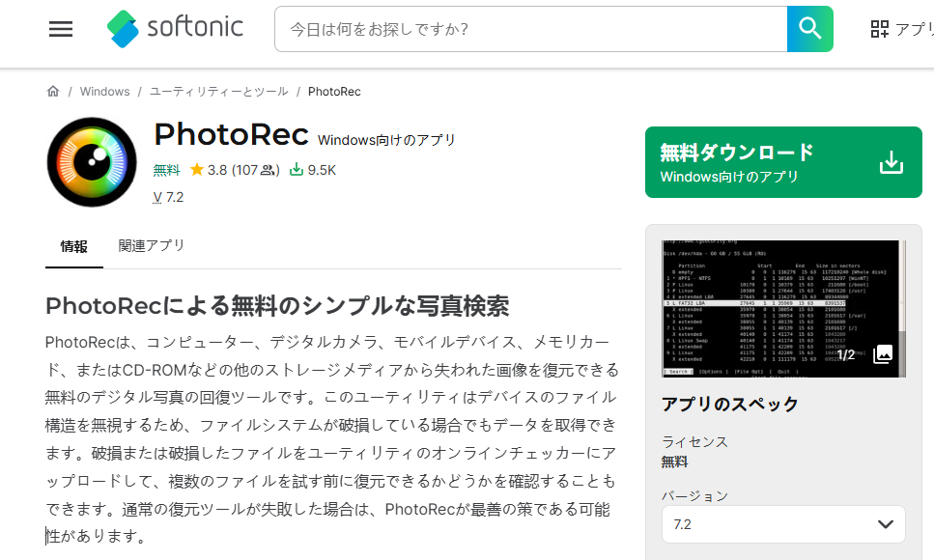
Task: Open the apps grid icon top right
Action: [880, 29]
